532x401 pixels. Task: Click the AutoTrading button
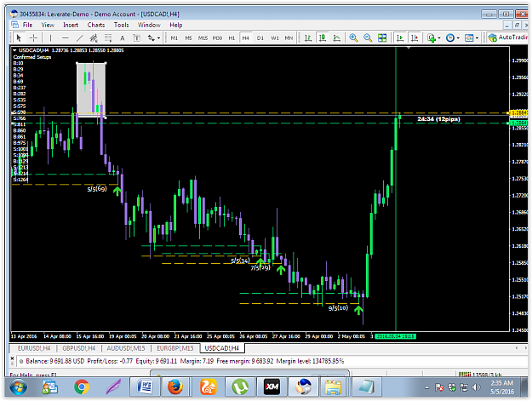pos(508,37)
